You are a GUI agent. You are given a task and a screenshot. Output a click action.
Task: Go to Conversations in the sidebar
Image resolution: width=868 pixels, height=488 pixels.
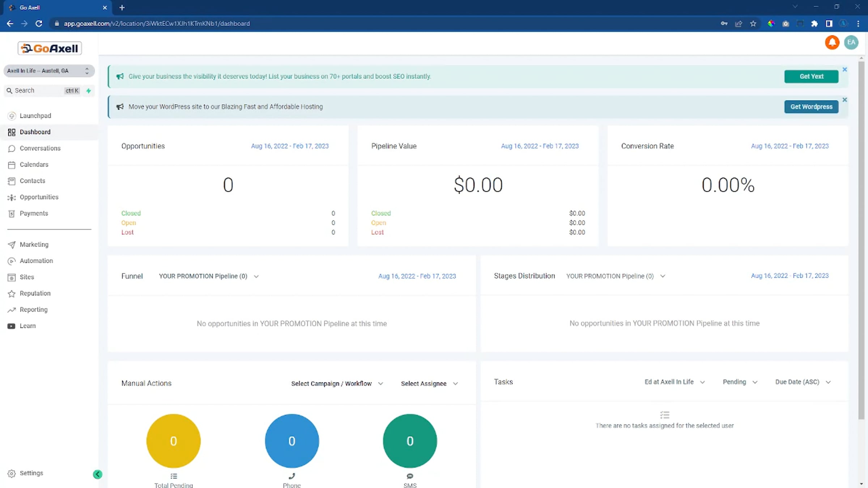pos(40,148)
